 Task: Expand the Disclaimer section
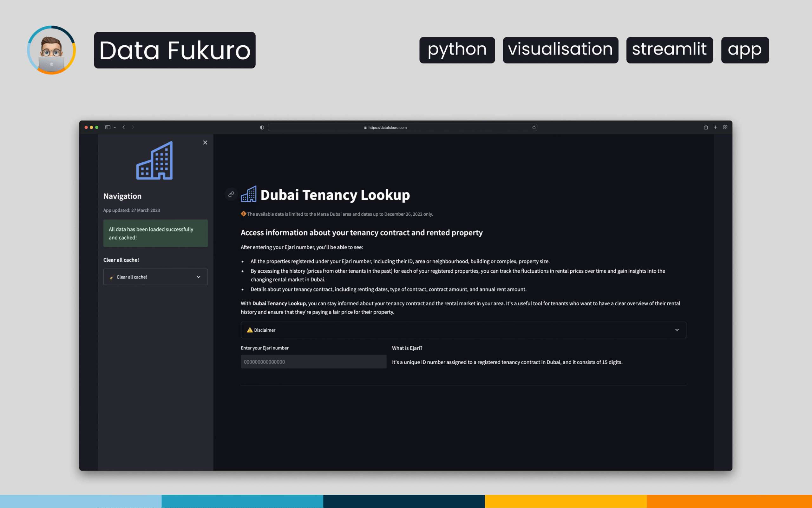coord(677,330)
